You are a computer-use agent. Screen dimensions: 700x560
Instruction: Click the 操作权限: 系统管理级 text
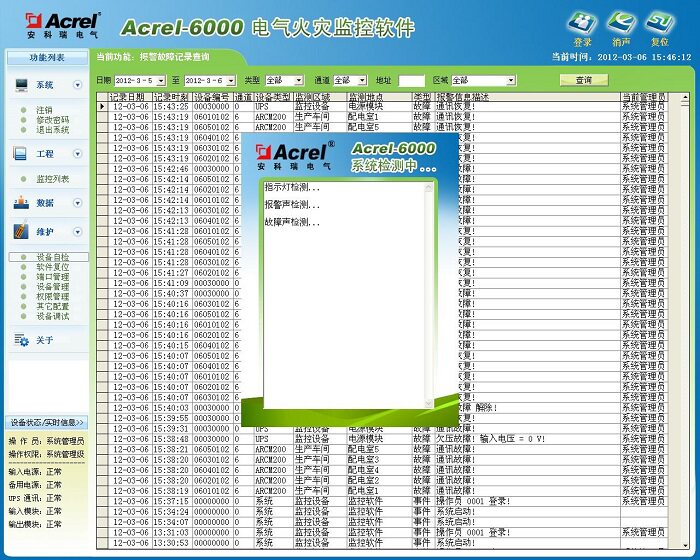pos(46,454)
